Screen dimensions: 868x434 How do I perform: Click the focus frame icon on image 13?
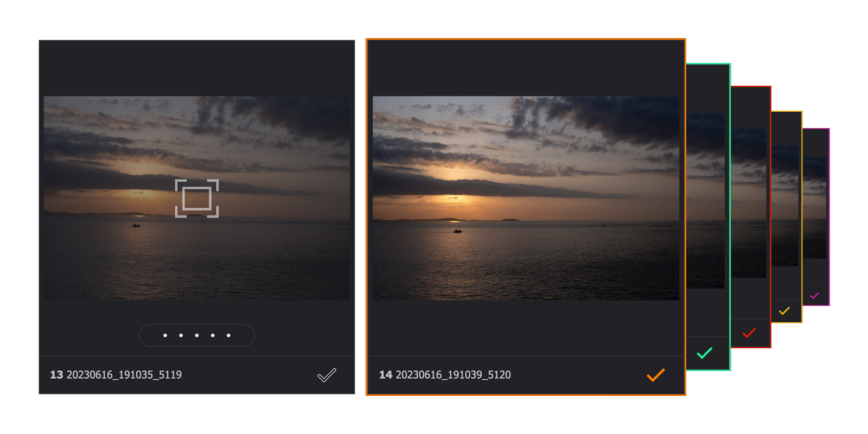click(x=197, y=199)
